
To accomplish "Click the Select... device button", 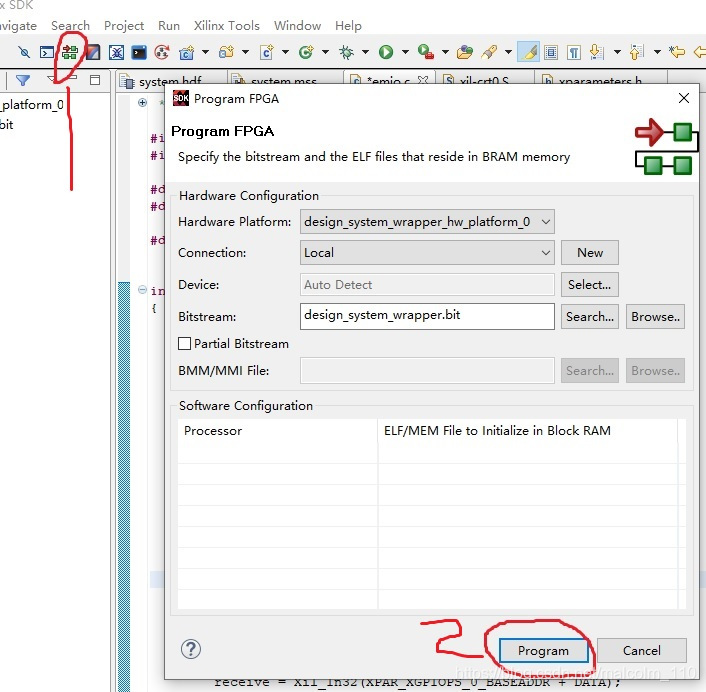I will click(x=590, y=285).
